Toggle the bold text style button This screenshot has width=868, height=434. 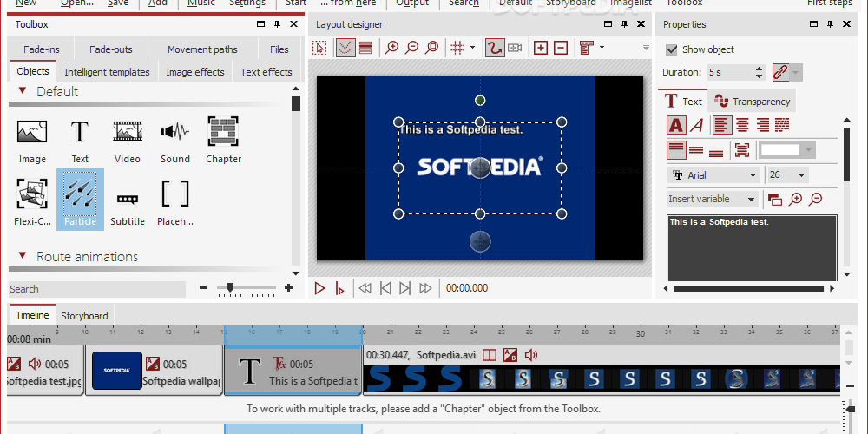(676, 124)
